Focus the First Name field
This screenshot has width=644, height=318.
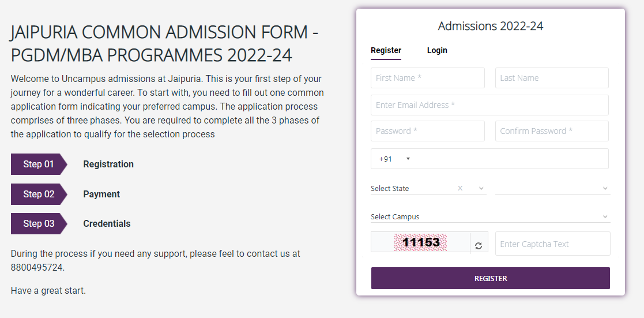click(428, 78)
